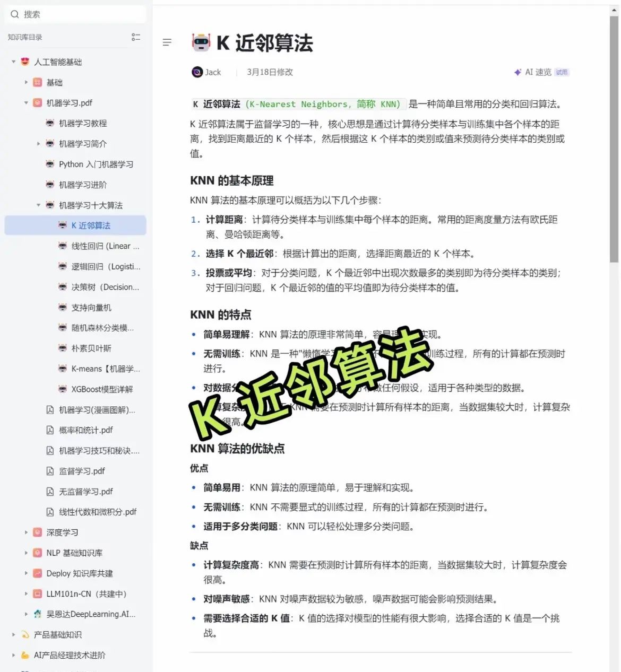The image size is (621, 672).
Task: Expand the 深度学习 tree node
Action: click(x=27, y=532)
